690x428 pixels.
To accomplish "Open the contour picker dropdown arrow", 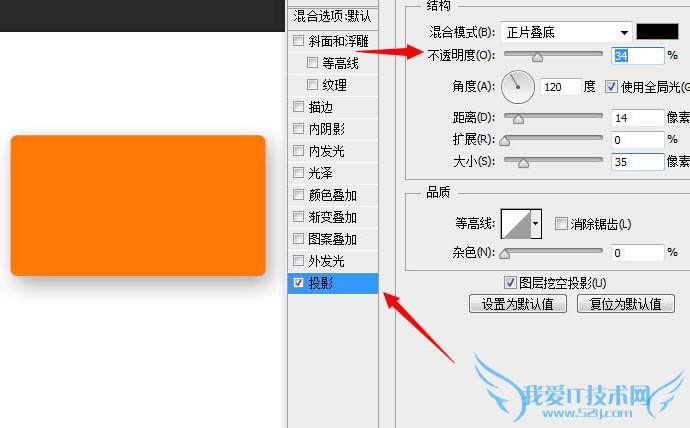I will click(536, 224).
